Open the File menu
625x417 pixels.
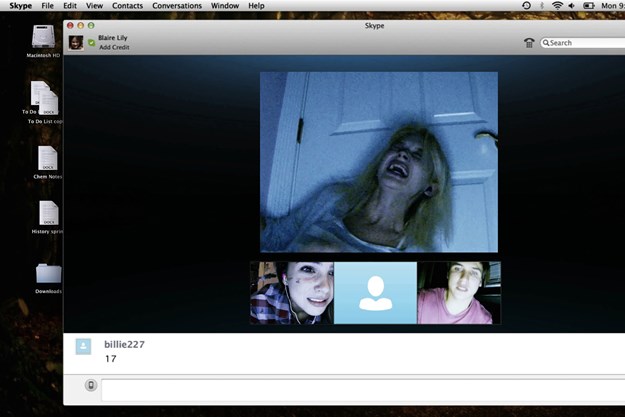click(x=47, y=6)
